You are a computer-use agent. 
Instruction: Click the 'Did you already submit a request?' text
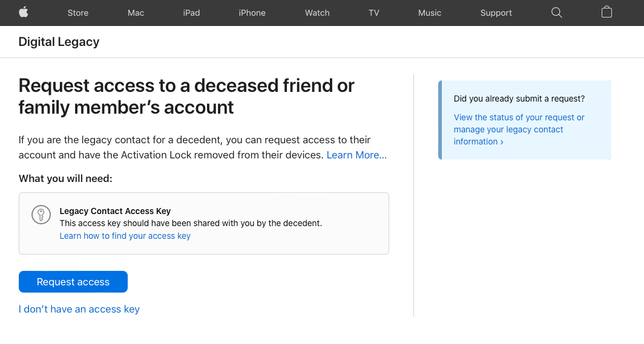(519, 99)
